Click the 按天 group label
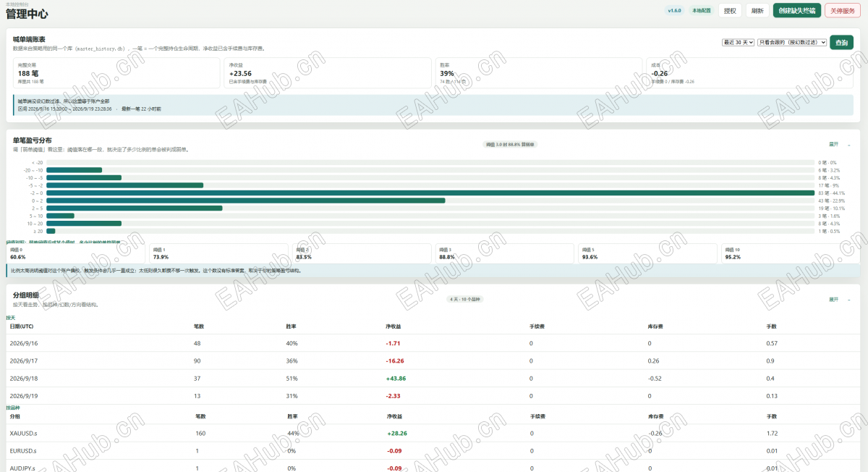The height and width of the screenshot is (472, 868). pos(11,318)
